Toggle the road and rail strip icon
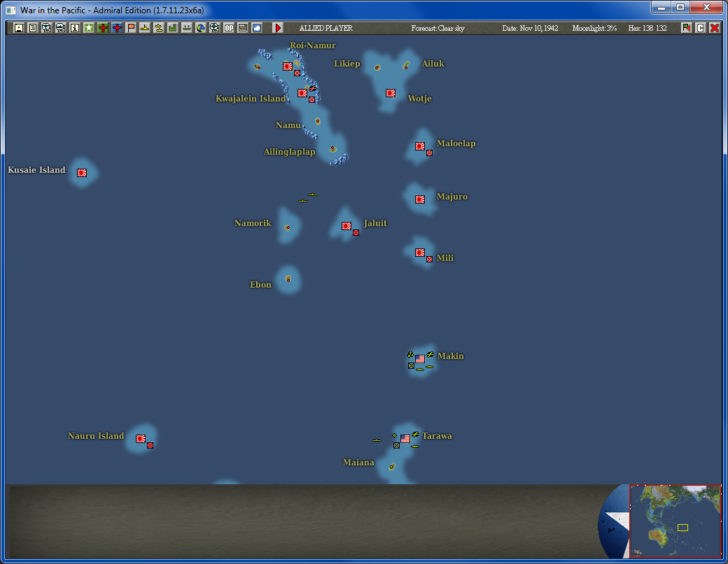Screen dimensions: 728x564 242,28
